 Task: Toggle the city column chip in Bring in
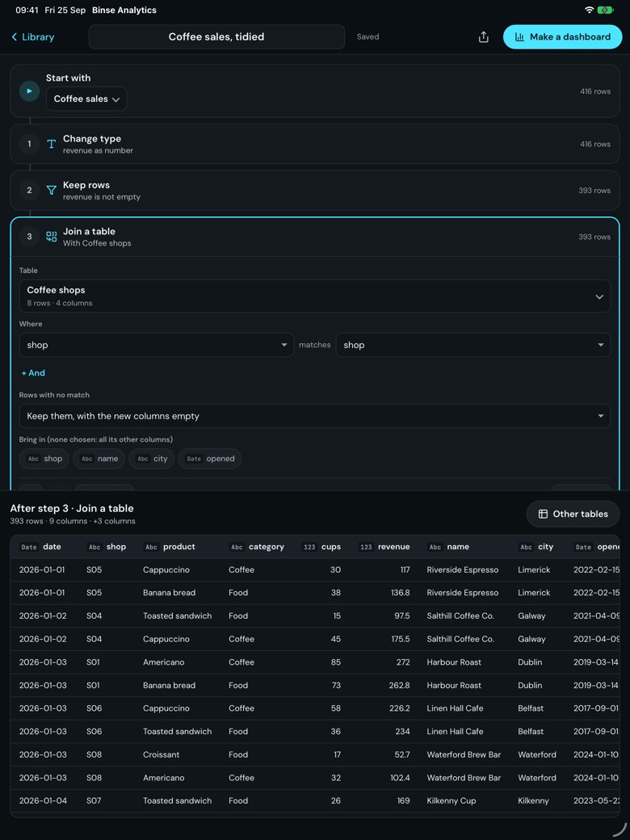(151, 459)
